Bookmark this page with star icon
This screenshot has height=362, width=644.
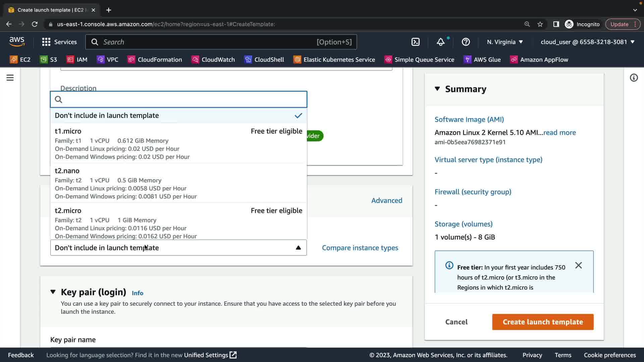(540, 24)
